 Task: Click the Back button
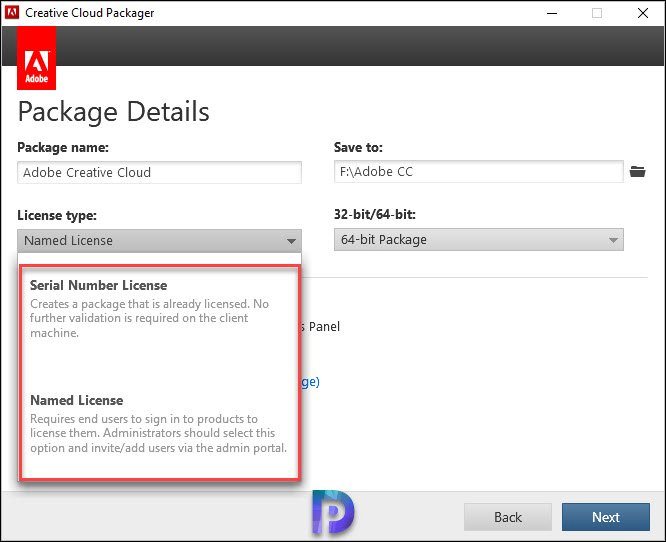coord(508,517)
